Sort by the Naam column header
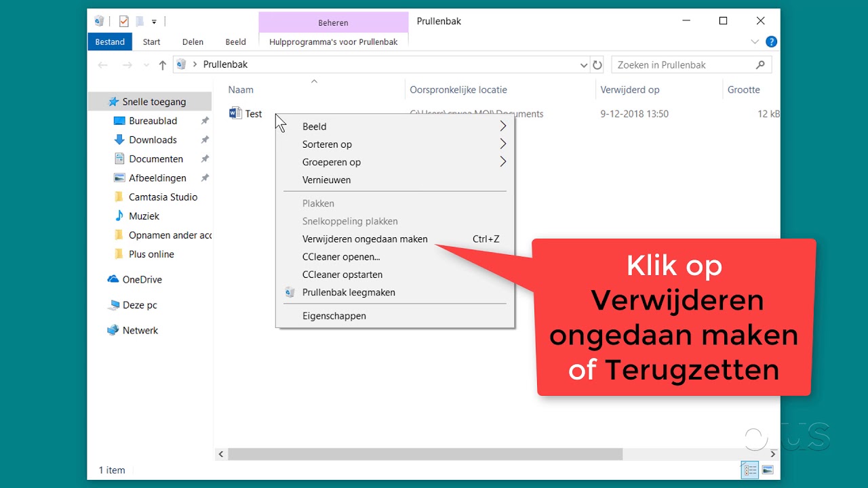Screen dimensions: 868x488 coord(241,89)
